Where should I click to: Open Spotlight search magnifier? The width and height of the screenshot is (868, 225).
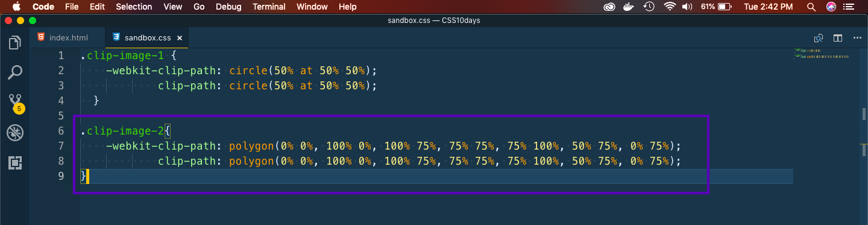(811, 7)
